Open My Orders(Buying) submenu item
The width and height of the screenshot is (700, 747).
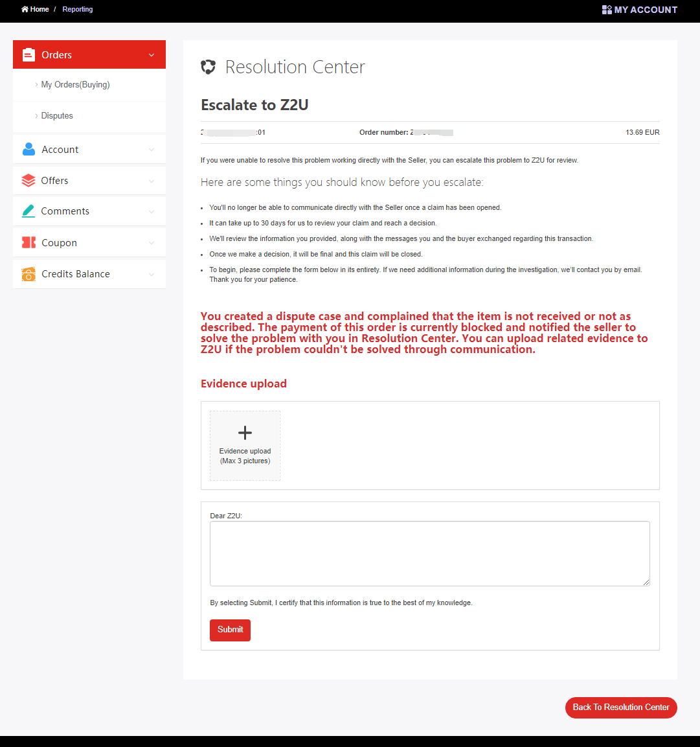(x=75, y=85)
